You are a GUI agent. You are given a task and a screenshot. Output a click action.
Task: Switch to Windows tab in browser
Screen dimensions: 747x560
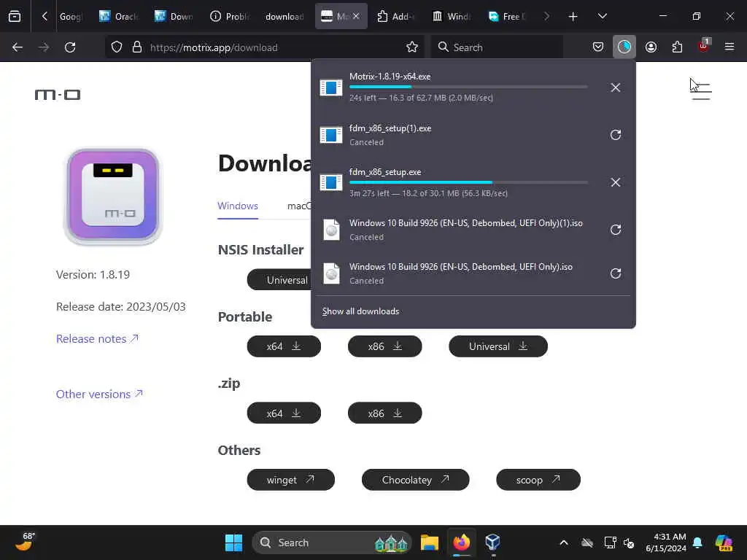tap(452, 16)
